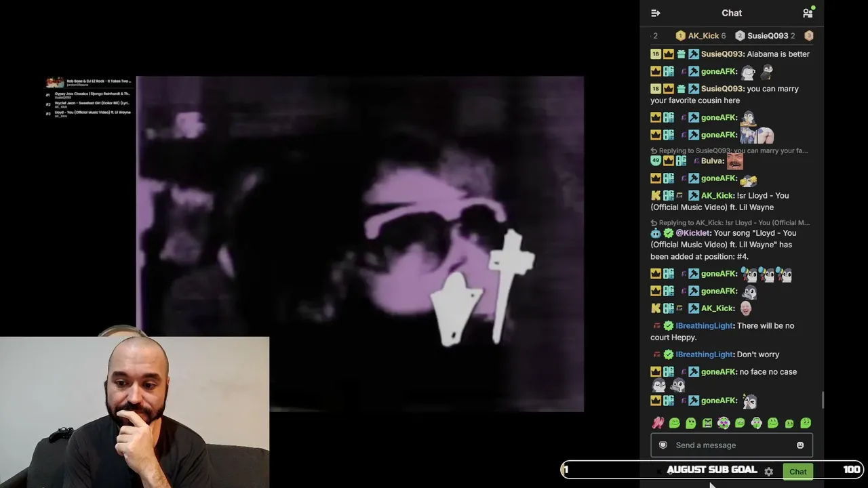Click the crown badge on 'no face no case'
This screenshot has width=868, height=488.
(655, 372)
